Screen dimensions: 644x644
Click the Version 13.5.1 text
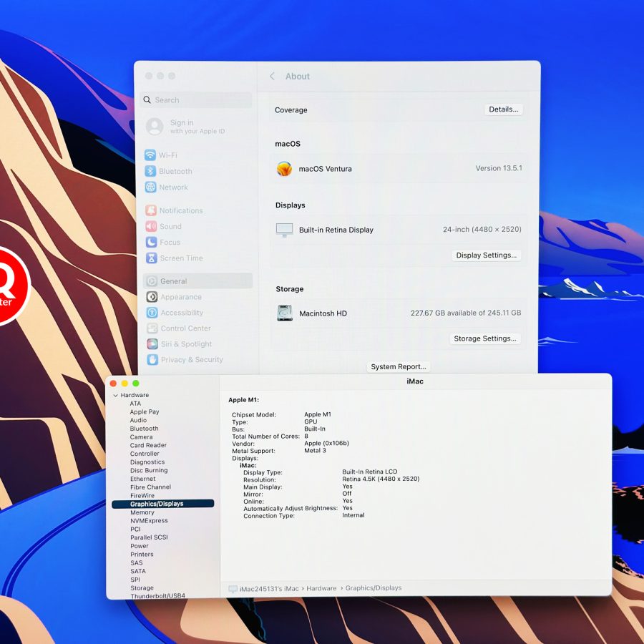pos(499,168)
